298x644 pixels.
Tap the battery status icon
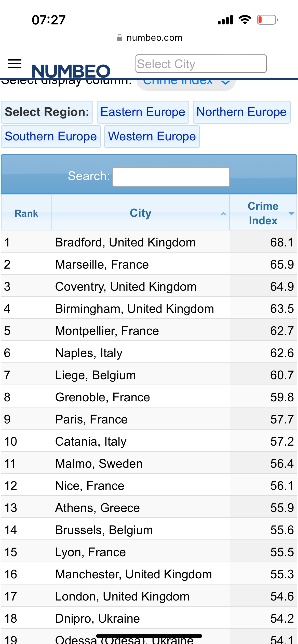point(267,20)
